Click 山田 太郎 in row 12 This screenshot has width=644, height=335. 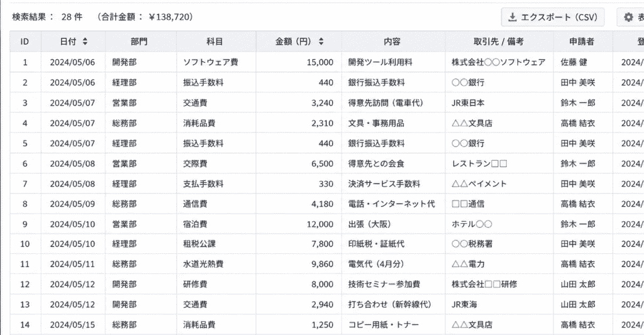[578, 284]
